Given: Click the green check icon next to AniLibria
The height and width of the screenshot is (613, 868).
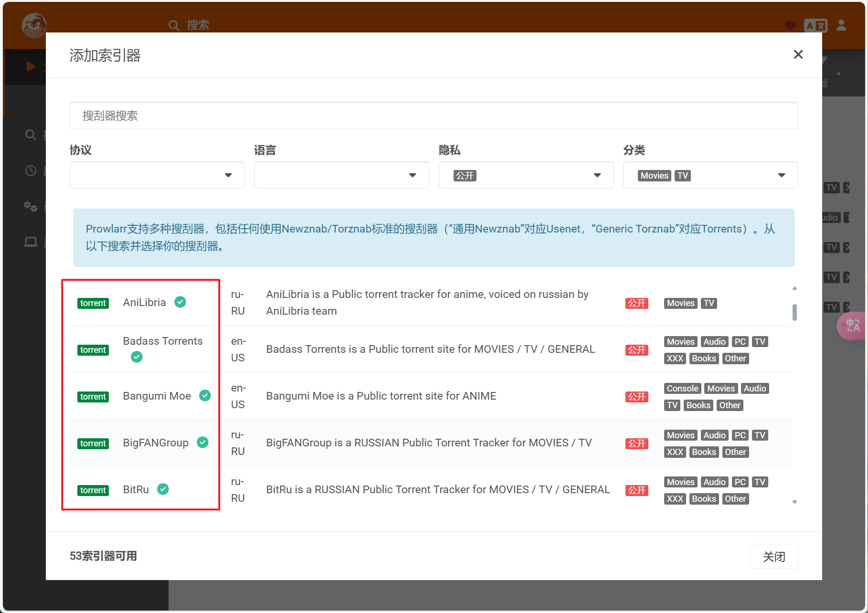Looking at the screenshot, I should click(x=180, y=302).
